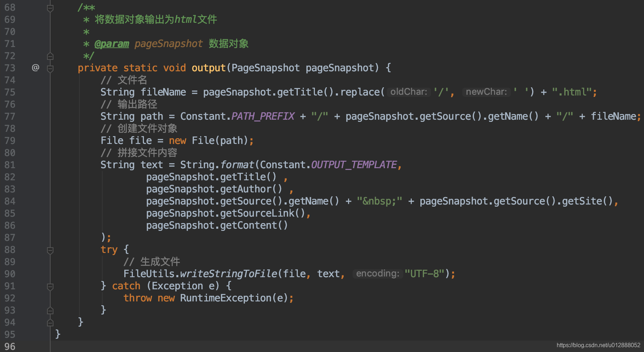Click line number 96 in the gutter
The image size is (644, 352).
[10, 347]
